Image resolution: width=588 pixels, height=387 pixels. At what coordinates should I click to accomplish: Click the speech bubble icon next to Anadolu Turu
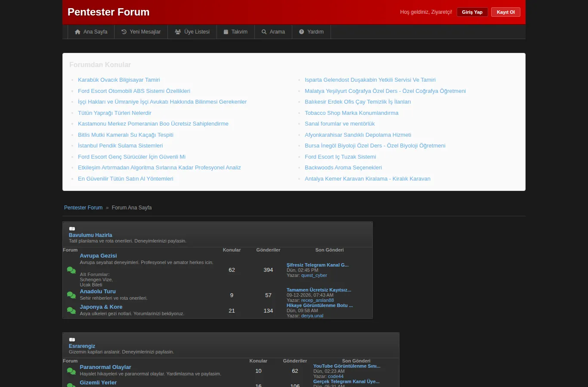pos(71,295)
